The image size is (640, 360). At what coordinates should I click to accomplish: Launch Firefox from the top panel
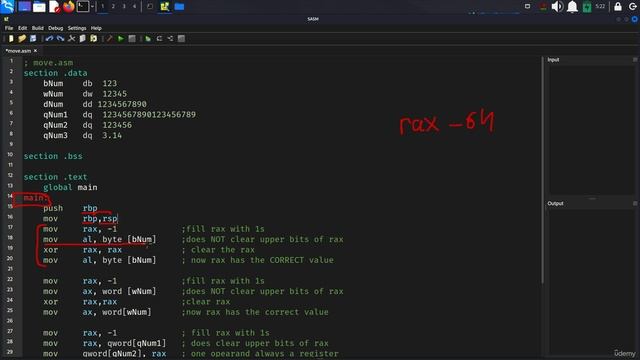tap(68, 7)
